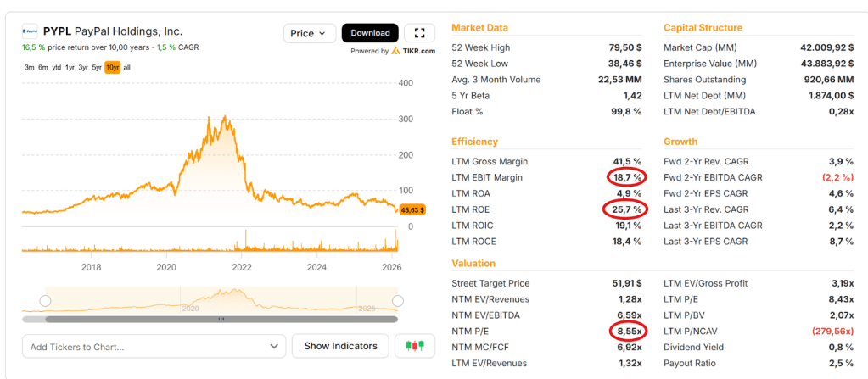Click the orange 45,63 $ price tag
Image resolution: width=868 pixels, height=379 pixels.
click(412, 209)
